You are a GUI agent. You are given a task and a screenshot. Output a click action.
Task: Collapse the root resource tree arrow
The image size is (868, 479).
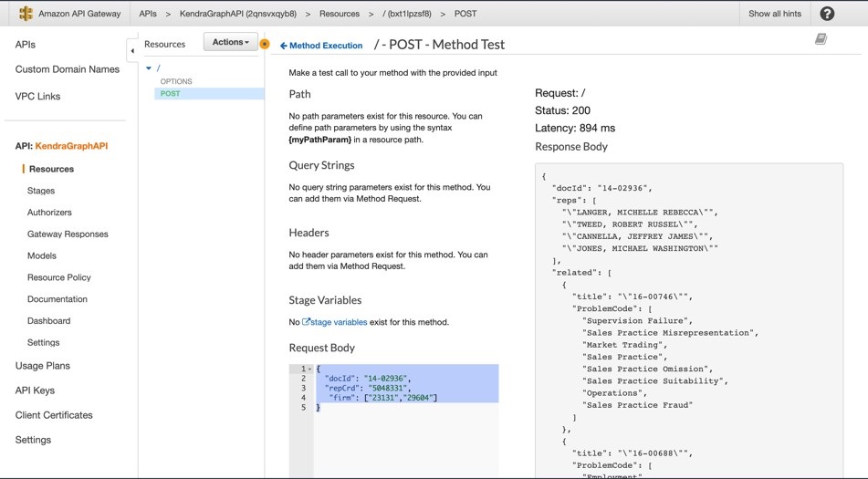coord(149,68)
